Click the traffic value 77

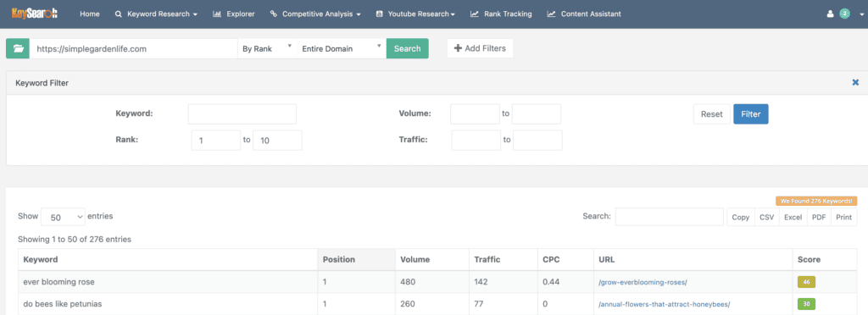click(479, 304)
